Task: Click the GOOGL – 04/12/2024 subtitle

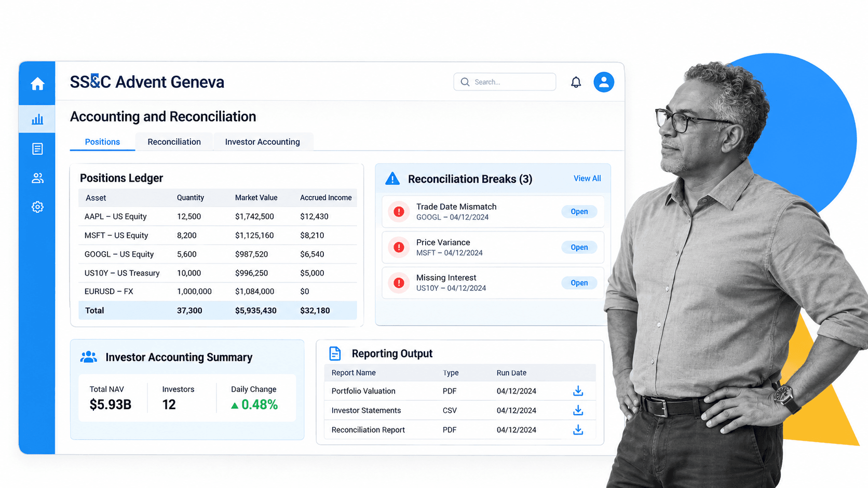Action: pos(452,217)
